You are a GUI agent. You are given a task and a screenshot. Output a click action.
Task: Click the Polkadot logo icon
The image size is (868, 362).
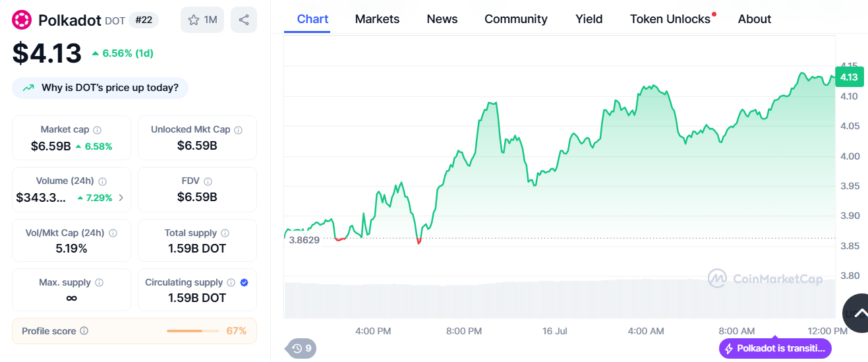point(22,20)
